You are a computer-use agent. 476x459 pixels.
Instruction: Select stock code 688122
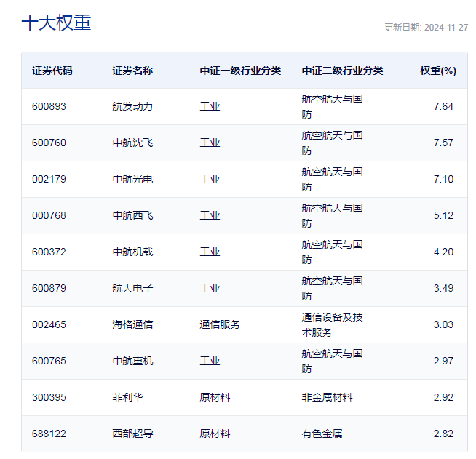click(x=49, y=434)
